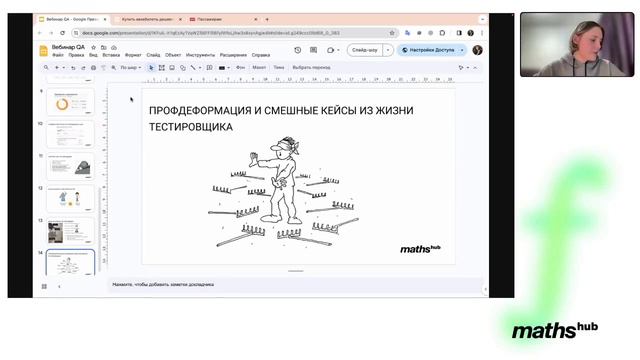Collapse the toolbar with chevron arrow

coord(475,68)
